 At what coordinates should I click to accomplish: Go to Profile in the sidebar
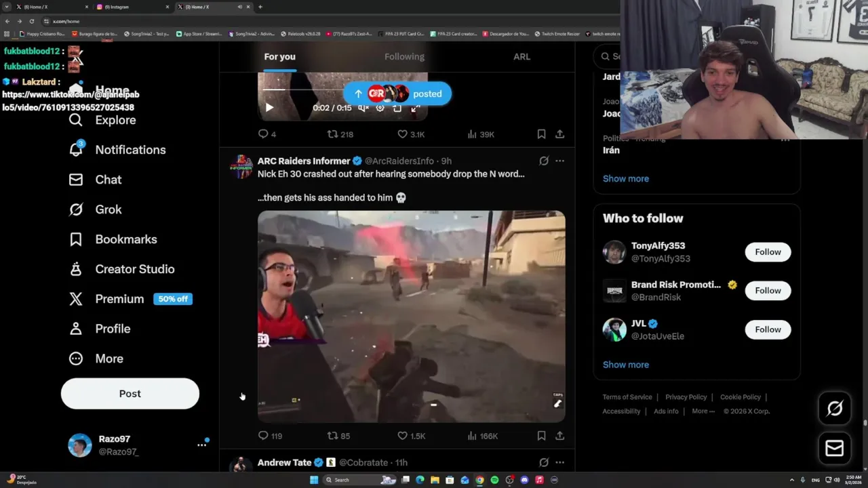pyautogui.click(x=99, y=329)
